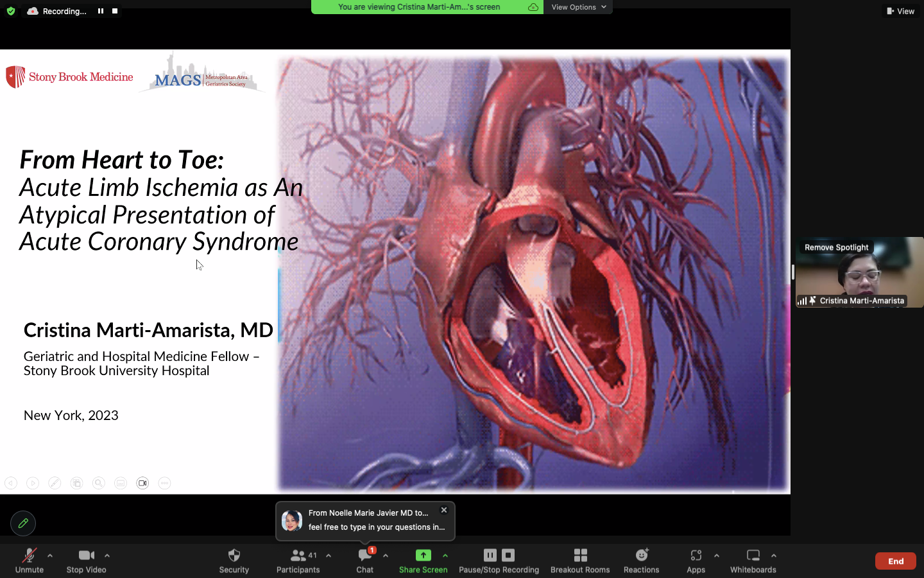Open the View layout menu
Viewport: 924px width, 578px height.
[x=900, y=11]
